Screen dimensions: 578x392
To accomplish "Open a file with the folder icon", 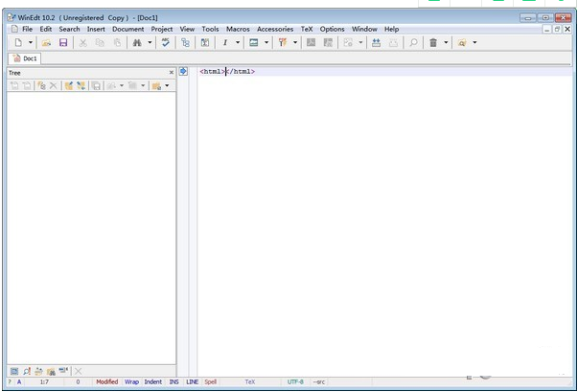I will [45, 43].
